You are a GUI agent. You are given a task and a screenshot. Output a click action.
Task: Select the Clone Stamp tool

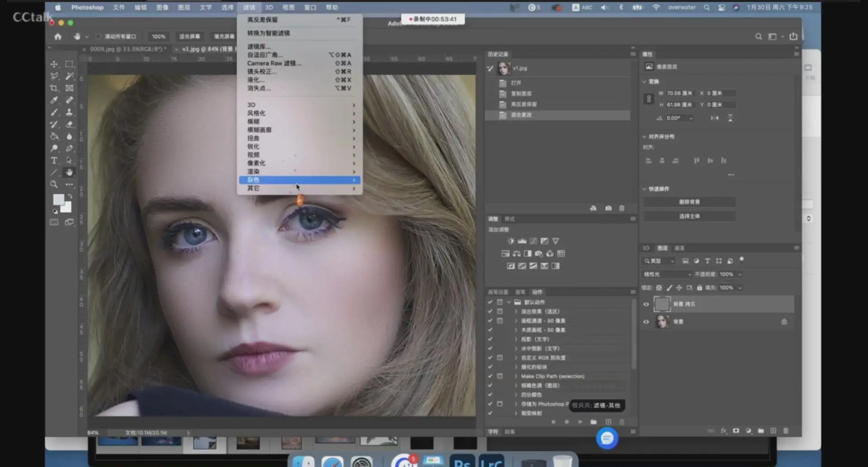click(69, 112)
